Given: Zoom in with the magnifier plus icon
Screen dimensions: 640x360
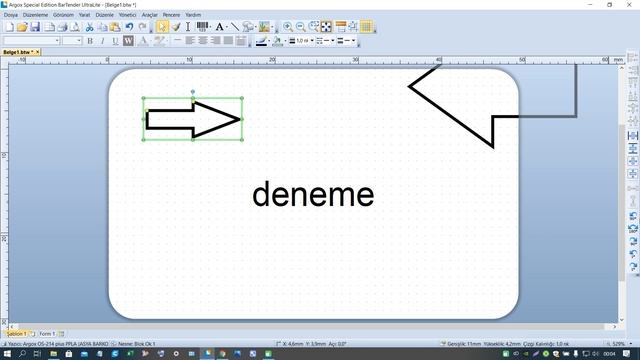Looking at the screenshot, I should pyautogui.click(x=288, y=27).
